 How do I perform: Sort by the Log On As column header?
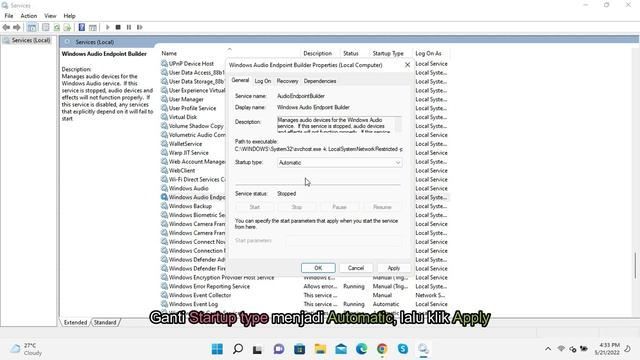[x=428, y=53]
